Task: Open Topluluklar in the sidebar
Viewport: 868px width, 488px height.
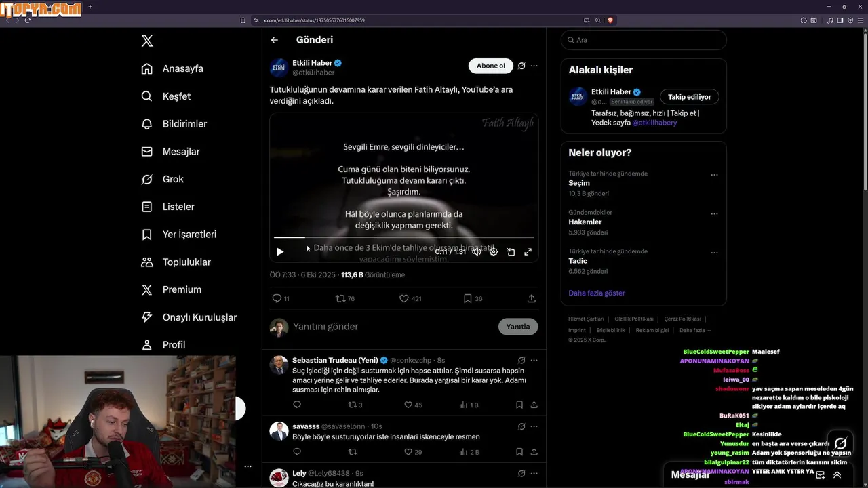Action: click(x=176, y=262)
